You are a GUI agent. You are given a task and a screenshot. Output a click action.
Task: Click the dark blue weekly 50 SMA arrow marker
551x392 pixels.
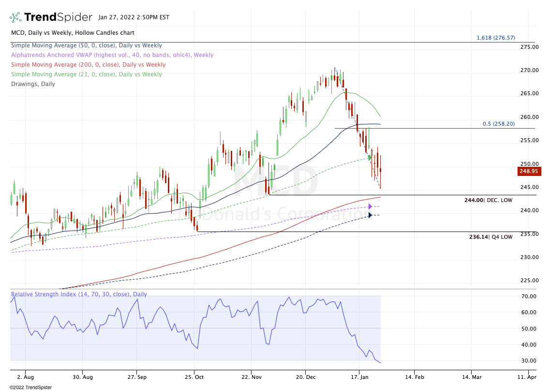[x=371, y=215]
